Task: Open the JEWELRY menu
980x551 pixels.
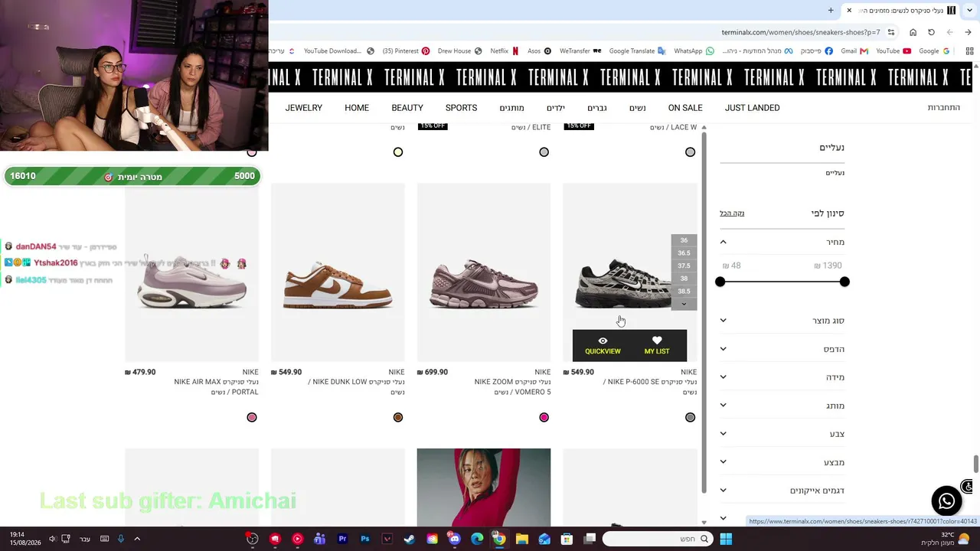Action: (x=304, y=108)
